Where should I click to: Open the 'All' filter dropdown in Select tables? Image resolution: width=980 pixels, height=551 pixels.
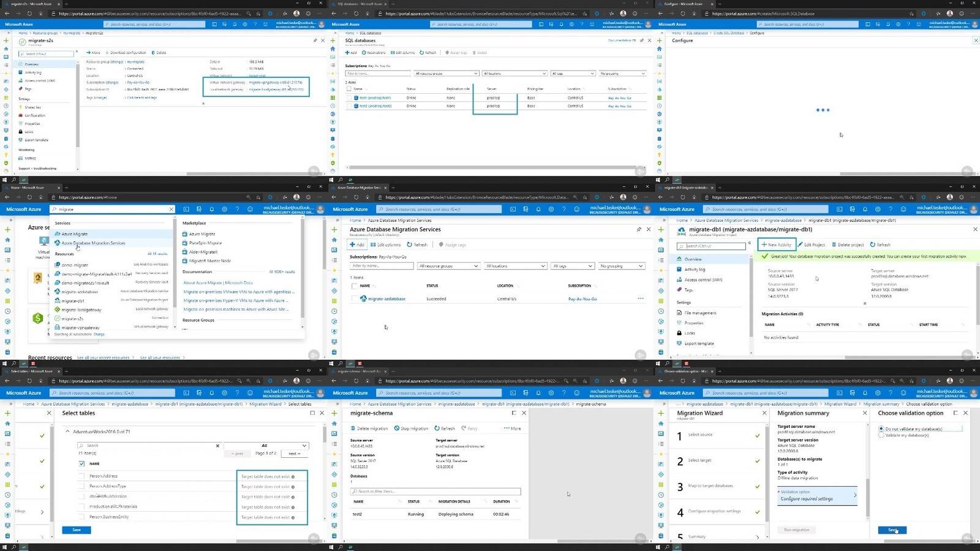coord(265,446)
